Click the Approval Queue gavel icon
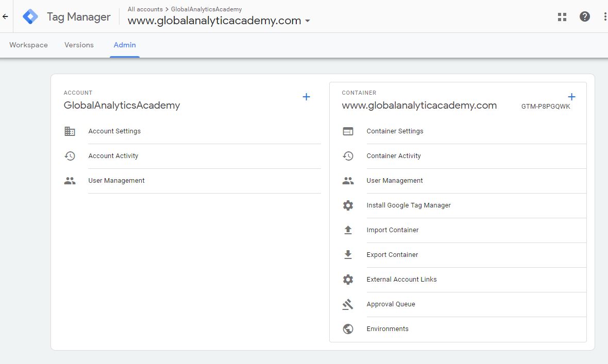Viewport: 608px width, 364px height. [348, 304]
